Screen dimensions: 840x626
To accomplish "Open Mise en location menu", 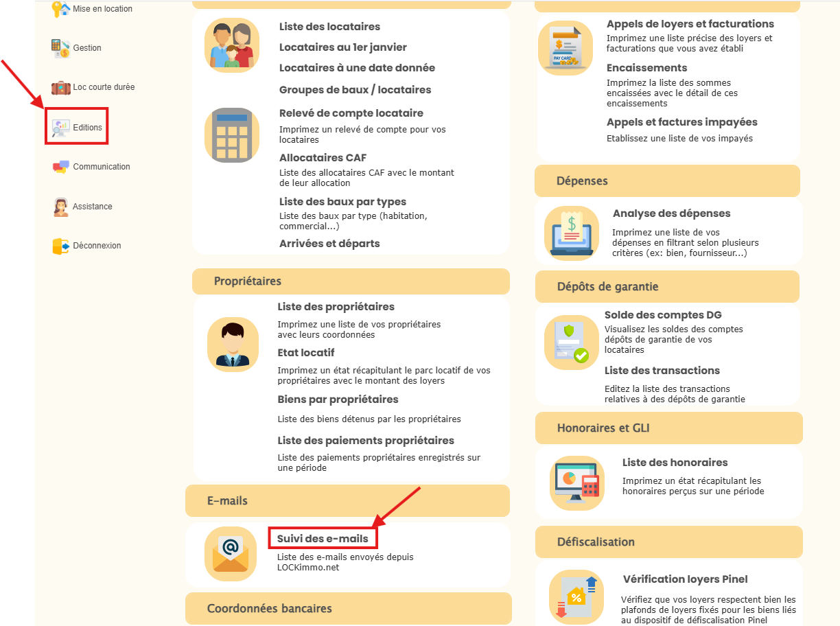I will tap(102, 9).
